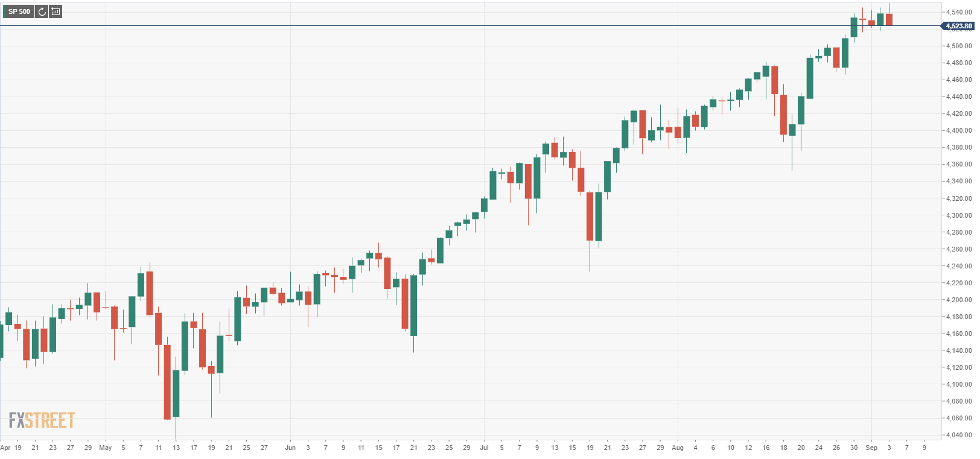The width and height of the screenshot is (980, 459).
Task: Click the current price tag 4,523.80
Action: point(958,26)
